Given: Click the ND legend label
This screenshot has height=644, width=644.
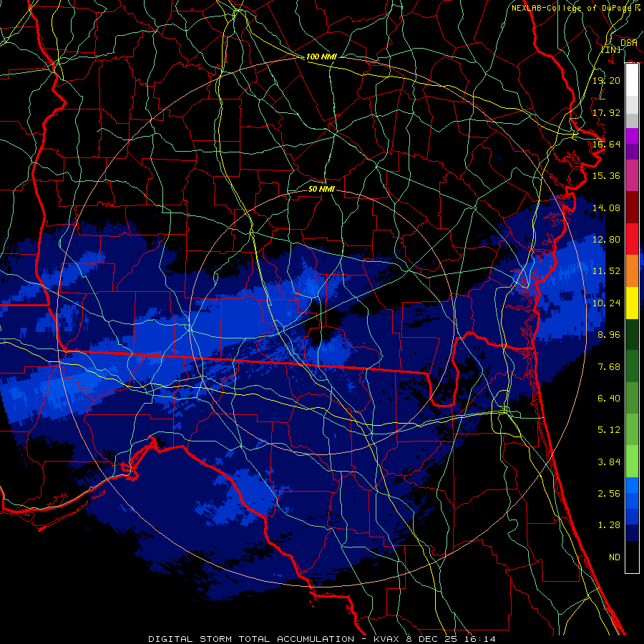Looking at the screenshot, I should coord(615,557).
